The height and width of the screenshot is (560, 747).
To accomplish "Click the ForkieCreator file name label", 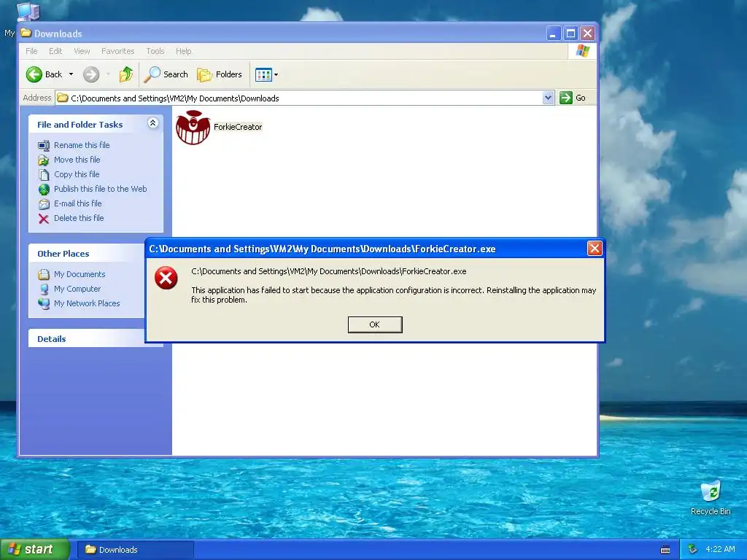I will point(238,127).
